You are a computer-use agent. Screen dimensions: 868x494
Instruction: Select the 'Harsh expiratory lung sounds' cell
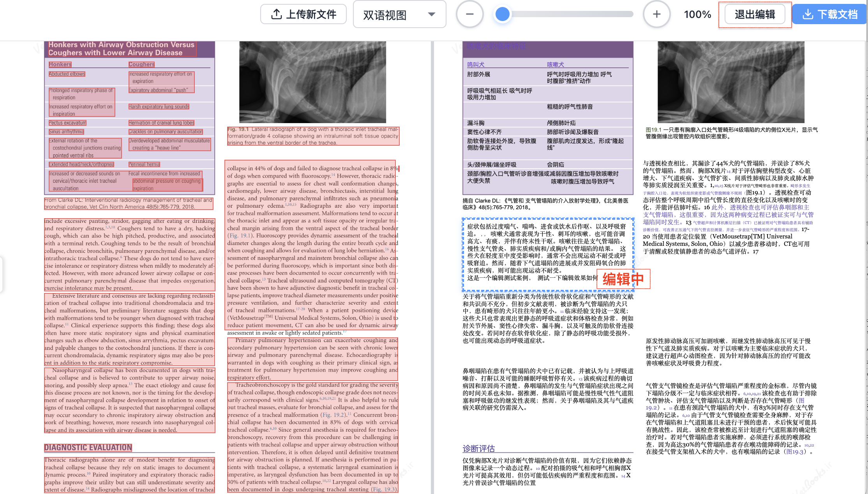click(x=159, y=107)
